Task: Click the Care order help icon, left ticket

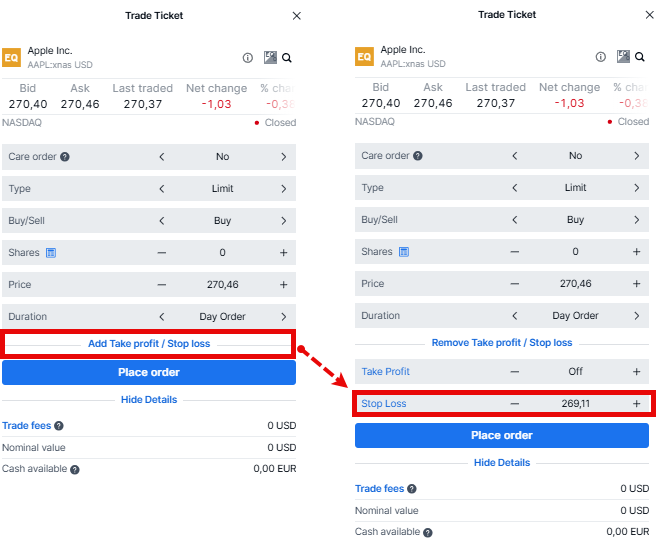Action: 65,157
